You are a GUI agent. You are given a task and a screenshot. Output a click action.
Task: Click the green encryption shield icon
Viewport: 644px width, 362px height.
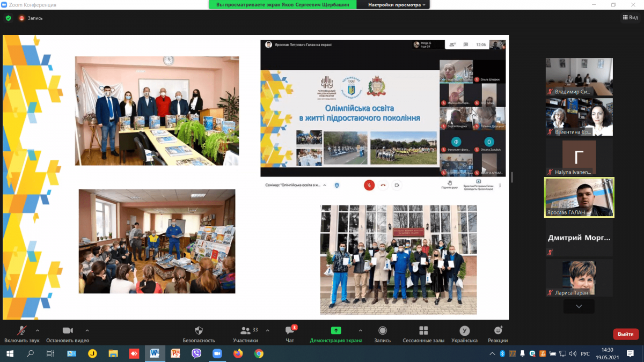(8, 18)
